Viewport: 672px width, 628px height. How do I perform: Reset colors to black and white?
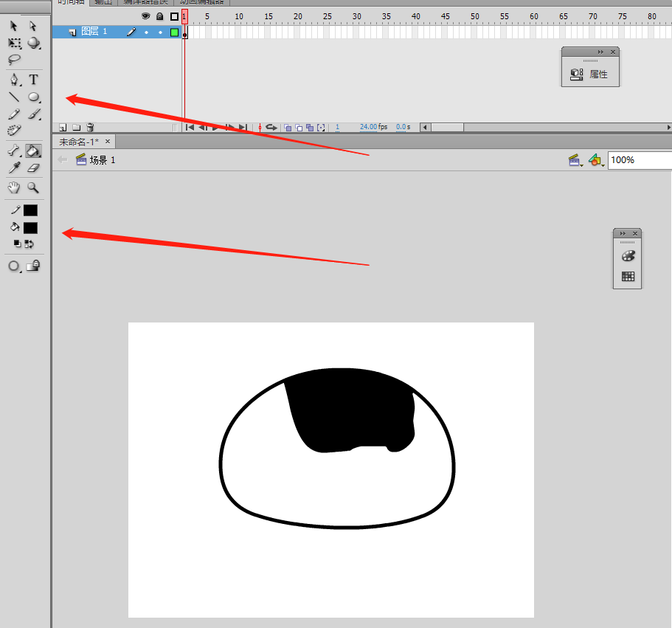[17, 244]
